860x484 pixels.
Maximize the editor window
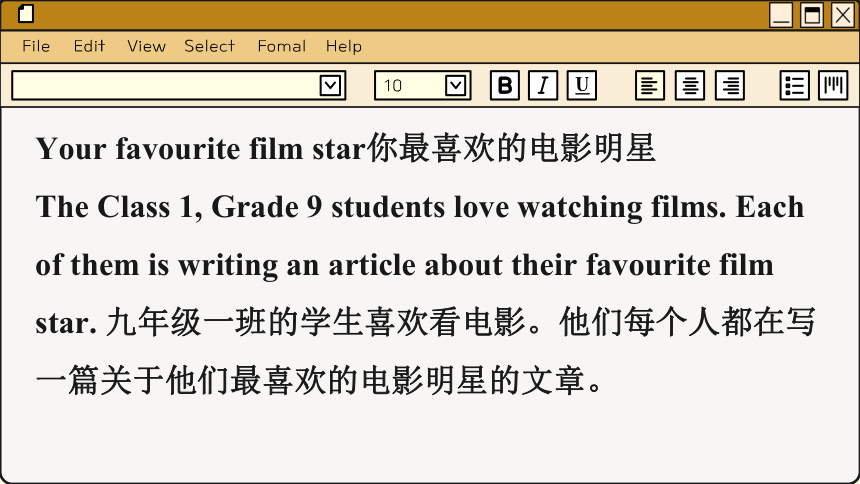coord(812,15)
